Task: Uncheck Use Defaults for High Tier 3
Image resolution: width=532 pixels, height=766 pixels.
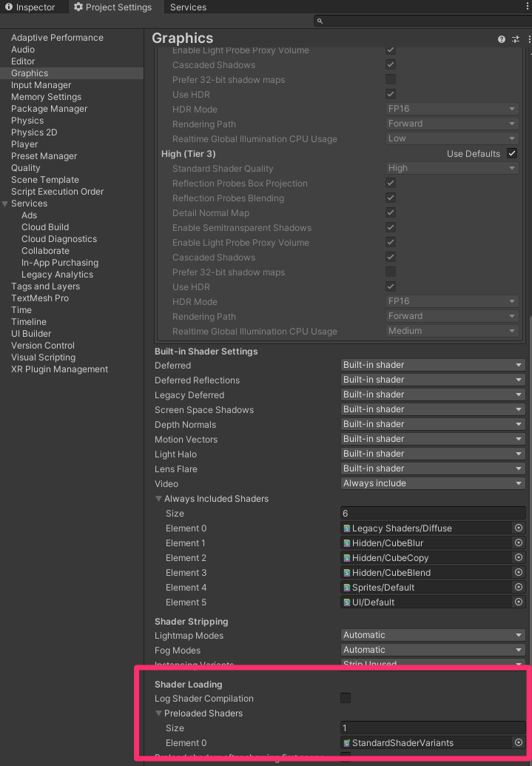Action: 510,153
